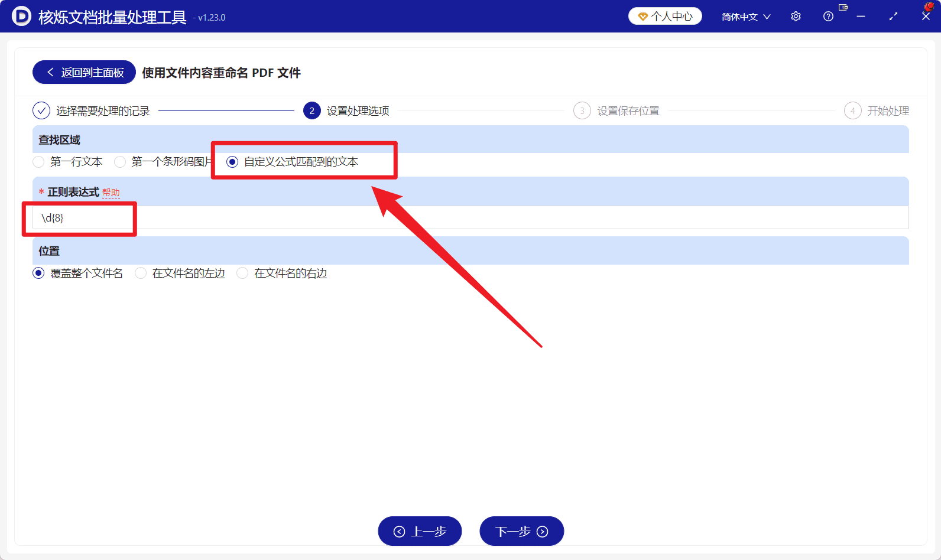Select 覆盖整个文件名 position option
Image resolution: width=941 pixels, height=560 pixels.
[78, 273]
